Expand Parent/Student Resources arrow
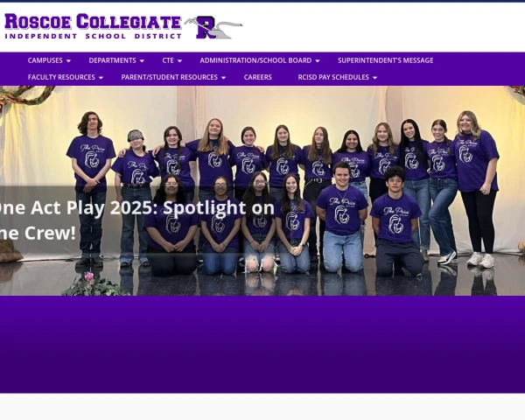The image size is (525, 420). (224, 78)
